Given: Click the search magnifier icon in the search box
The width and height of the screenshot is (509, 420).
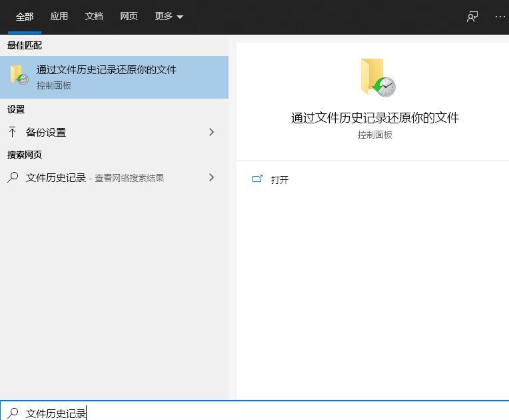Looking at the screenshot, I should (13, 413).
